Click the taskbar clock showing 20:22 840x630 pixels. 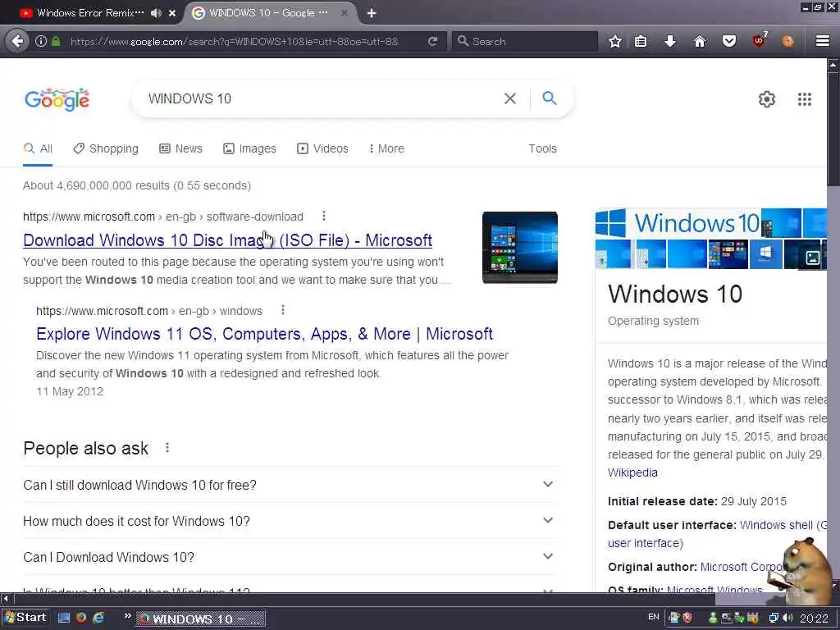pyautogui.click(x=815, y=619)
